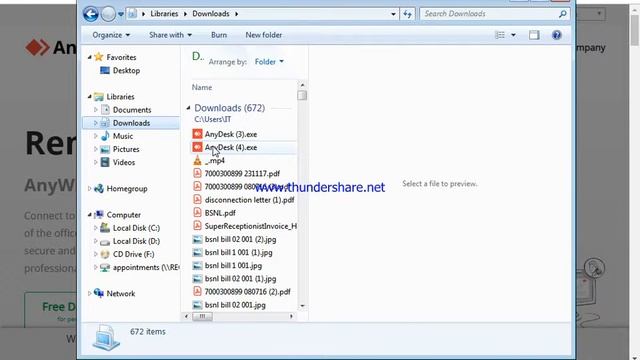
Task: Click the AnyDesk (4).exe file icon
Action: (198, 147)
